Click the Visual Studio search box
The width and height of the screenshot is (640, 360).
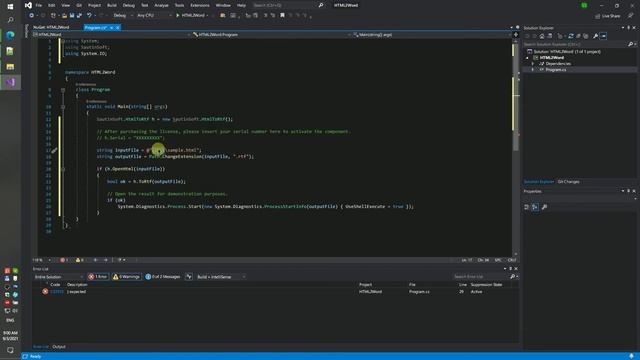pos(288,5)
